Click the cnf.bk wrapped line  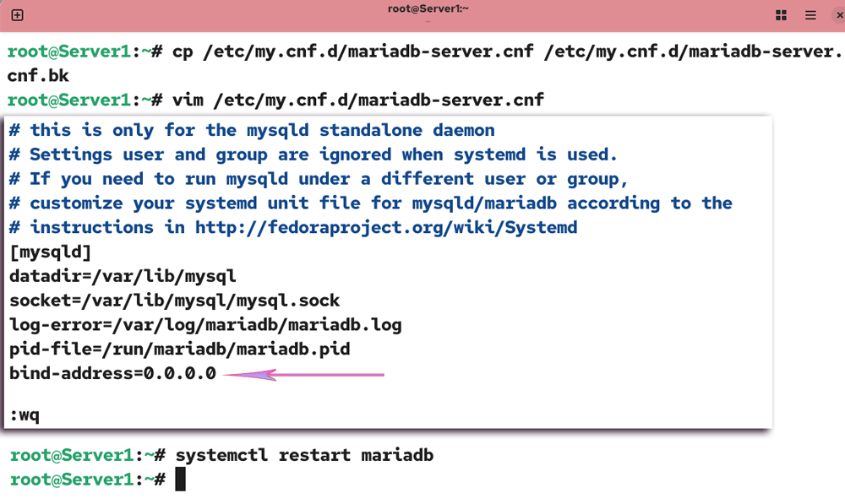[38, 76]
